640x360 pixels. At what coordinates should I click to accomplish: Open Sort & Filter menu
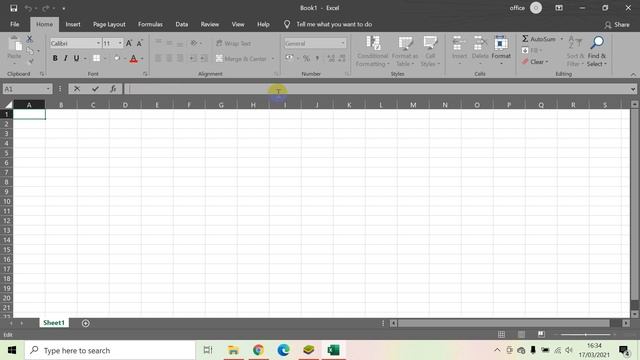pos(576,51)
